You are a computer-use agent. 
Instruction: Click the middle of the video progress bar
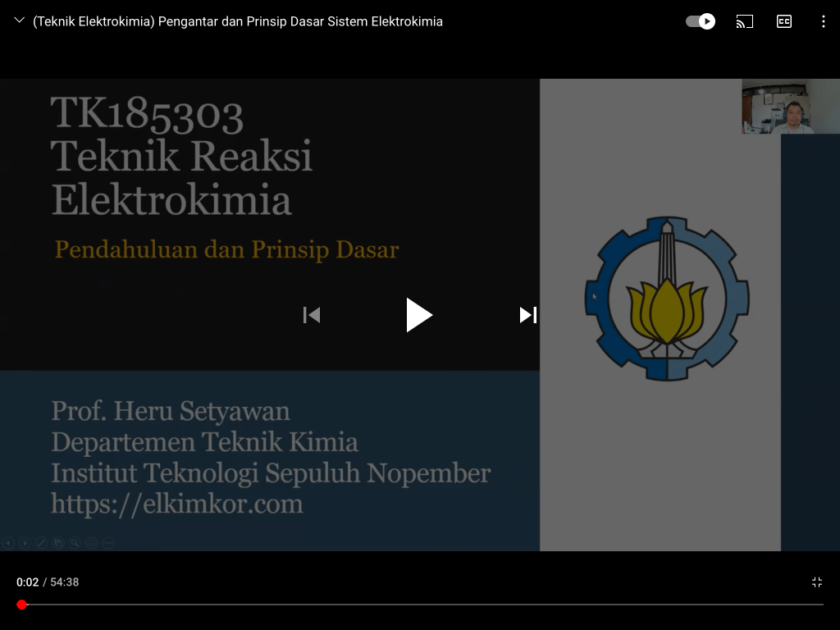click(420, 605)
